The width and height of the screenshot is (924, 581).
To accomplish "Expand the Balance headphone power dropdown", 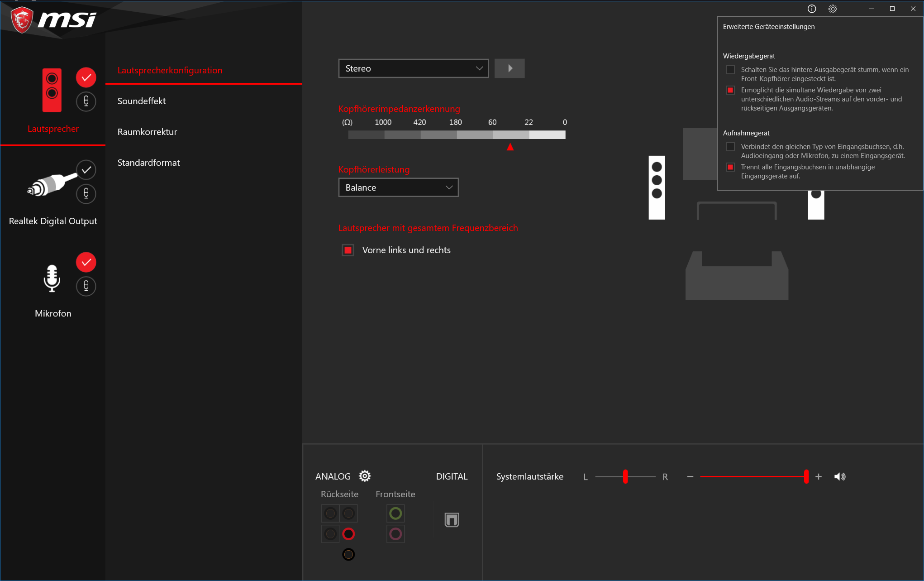I will tap(398, 187).
